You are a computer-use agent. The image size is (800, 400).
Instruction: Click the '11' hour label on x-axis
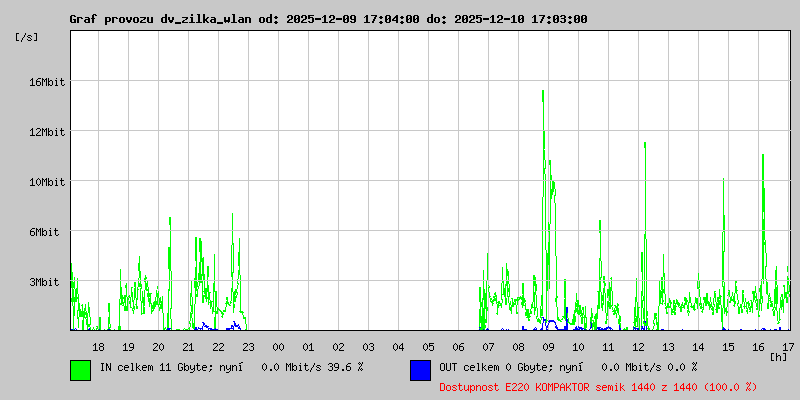click(x=608, y=347)
